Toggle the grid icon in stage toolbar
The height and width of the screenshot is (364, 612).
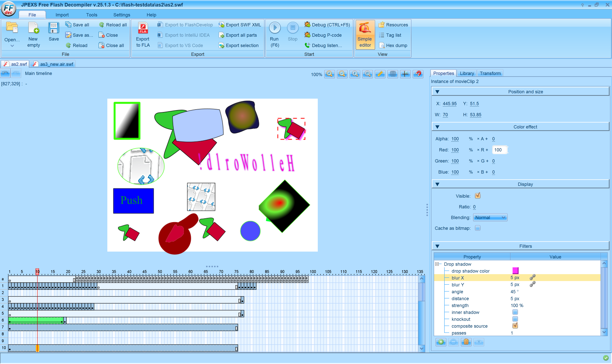pyautogui.click(x=393, y=74)
